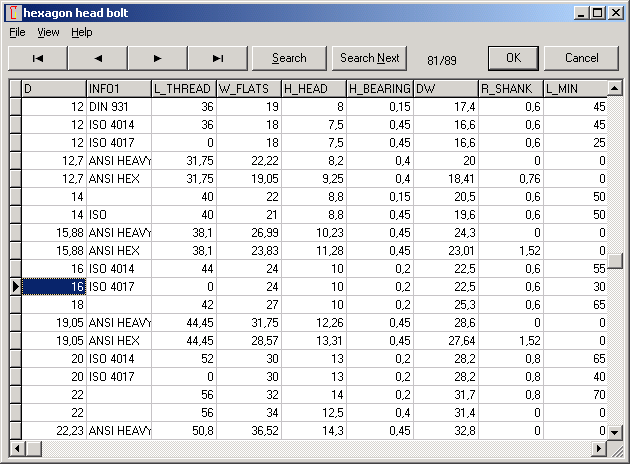The height and width of the screenshot is (464, 630).
Task: Select the row selector for DIN 931
Action: (x=15, y=107)
